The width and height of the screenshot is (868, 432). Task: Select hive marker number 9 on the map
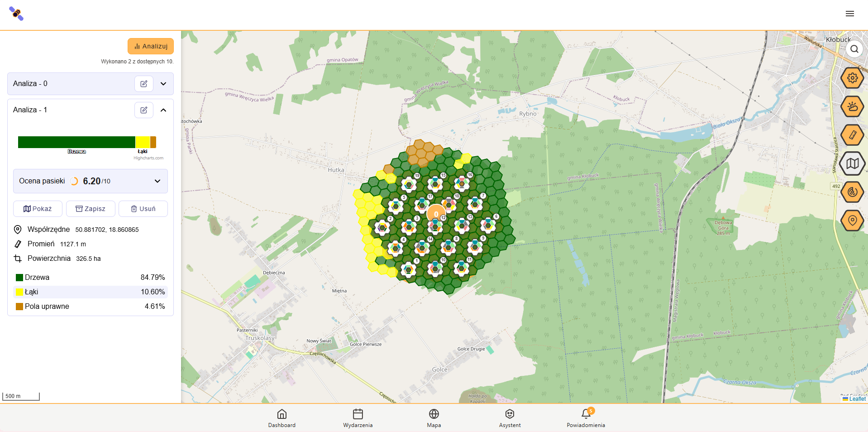coord(475,246)
